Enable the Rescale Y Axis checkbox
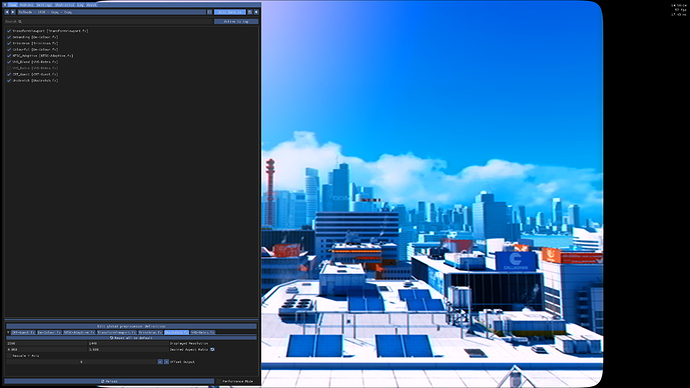Viewport: 690px width, 388px height. 9,356
